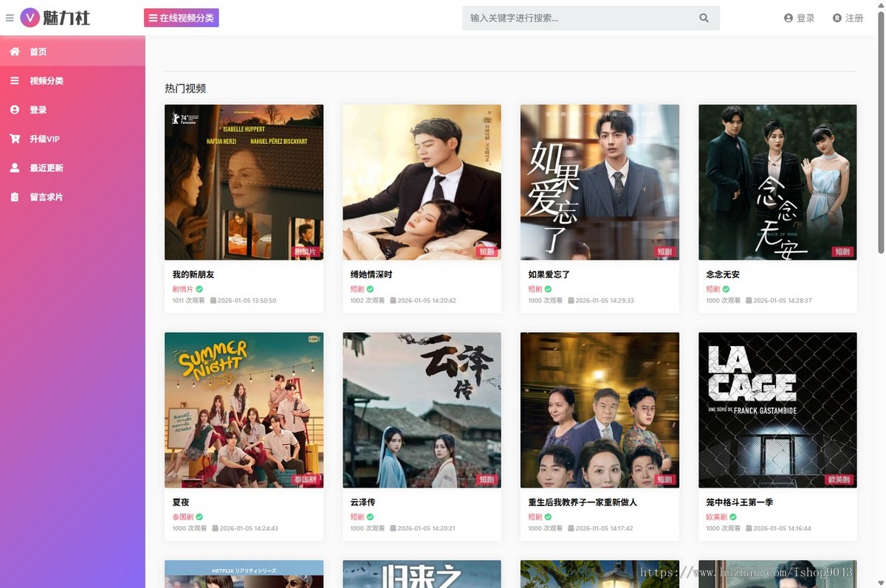
Task: Click the green check icon under 夏夜
Action: click(x=199, y=517)
